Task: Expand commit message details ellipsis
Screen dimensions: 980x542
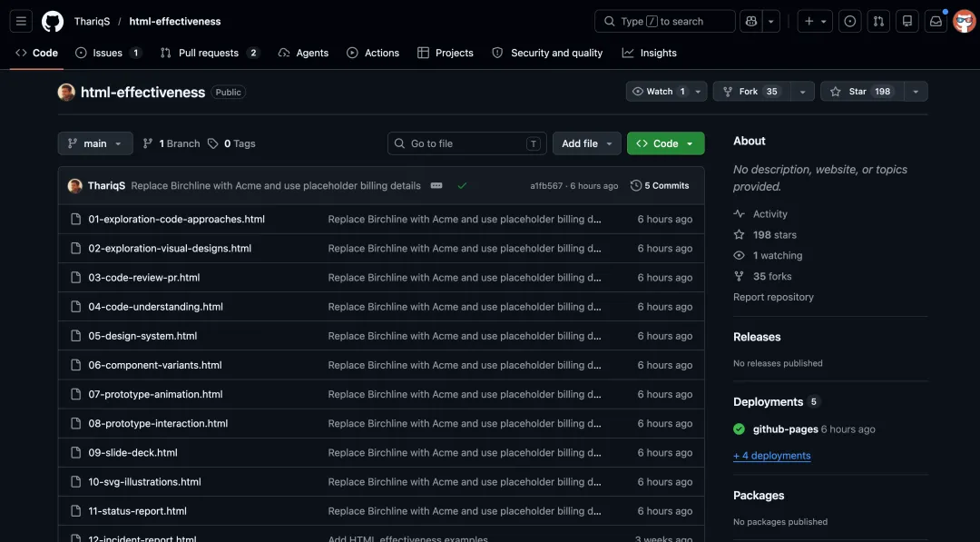Action: pos(436,186)
